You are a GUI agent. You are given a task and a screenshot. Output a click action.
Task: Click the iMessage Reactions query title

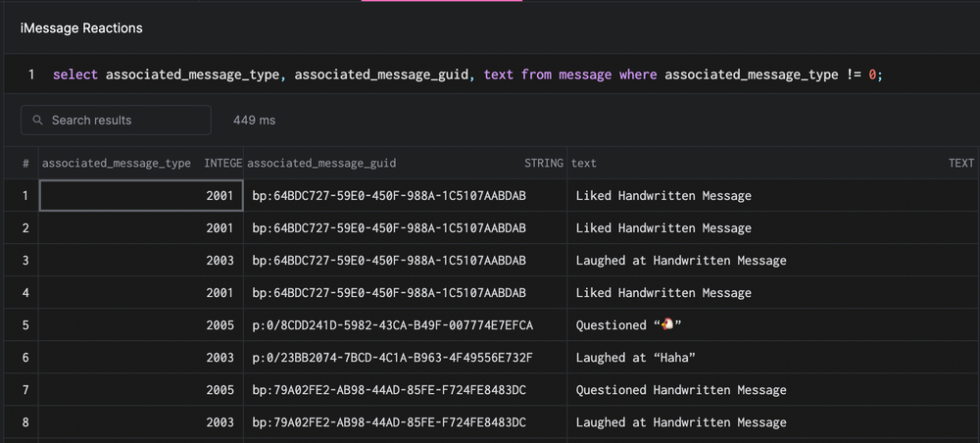[x=81, y=28]
